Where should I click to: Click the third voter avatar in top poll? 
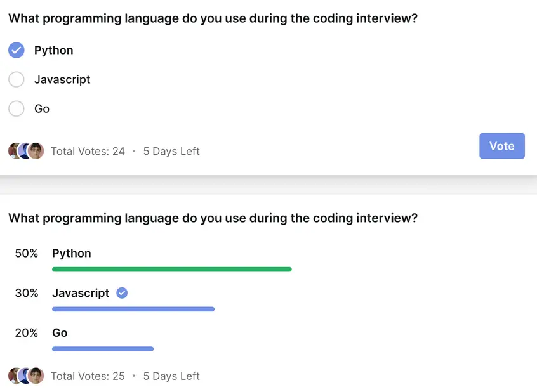[x=36, y=151]
